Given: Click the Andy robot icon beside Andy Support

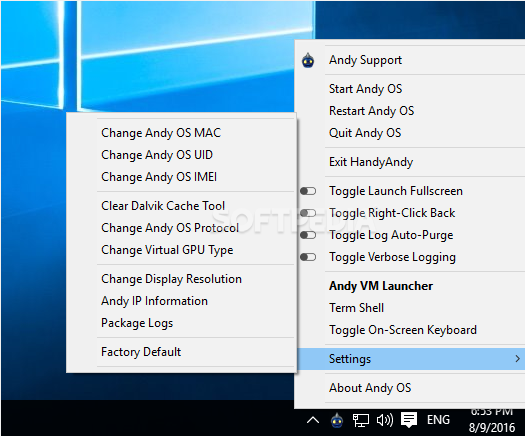Looking at the screenshot, I should click(x=308, y=61).
